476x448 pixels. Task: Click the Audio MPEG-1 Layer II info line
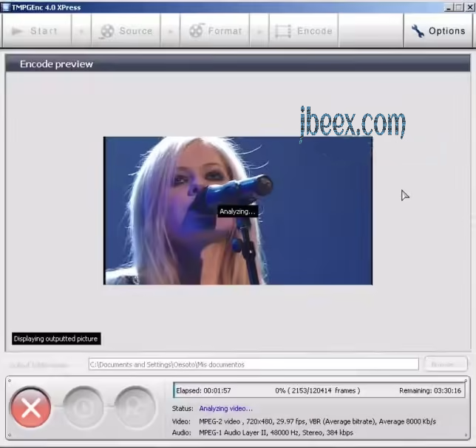pos(262,432)
